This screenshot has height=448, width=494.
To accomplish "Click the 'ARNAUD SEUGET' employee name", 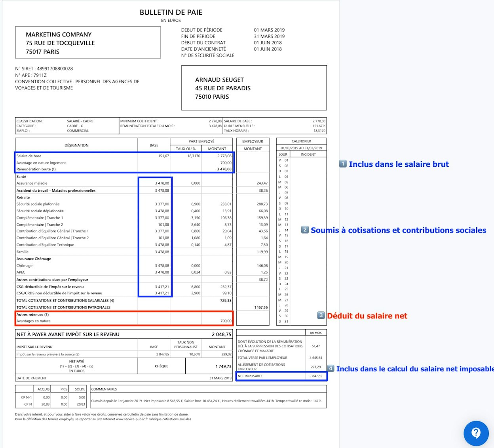I will 219,80.
